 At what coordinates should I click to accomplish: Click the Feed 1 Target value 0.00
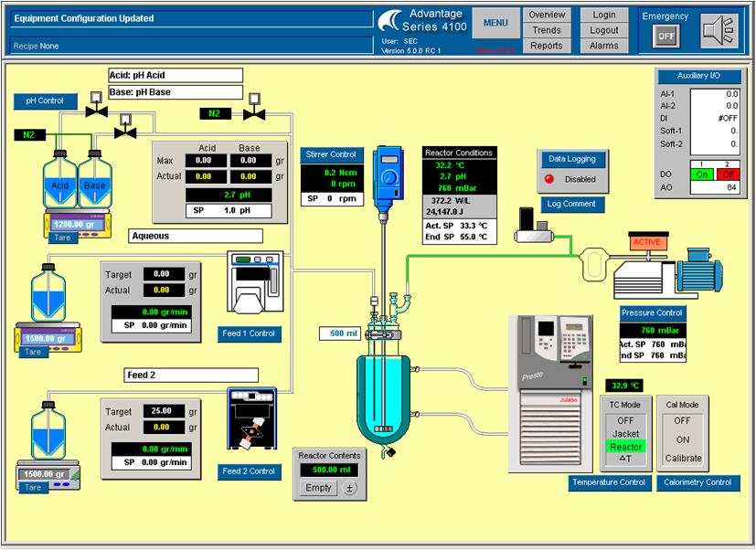[x=164, y=274]
